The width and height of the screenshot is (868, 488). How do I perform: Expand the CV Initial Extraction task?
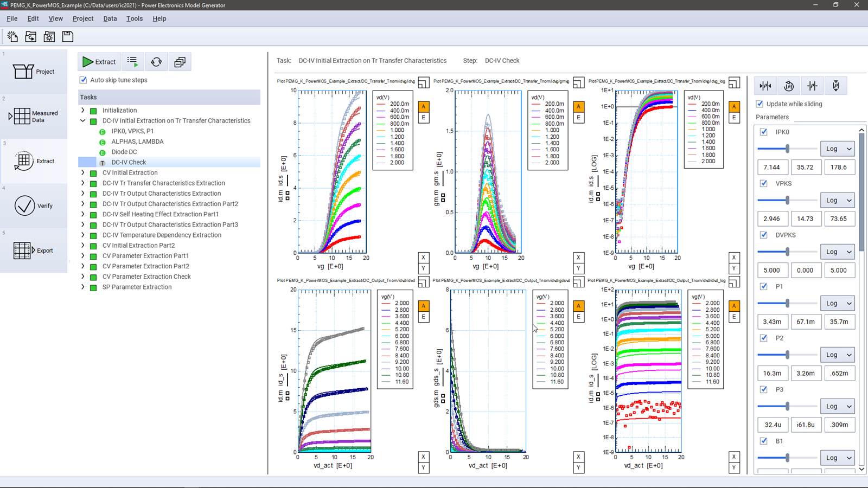tap(83, 173)
